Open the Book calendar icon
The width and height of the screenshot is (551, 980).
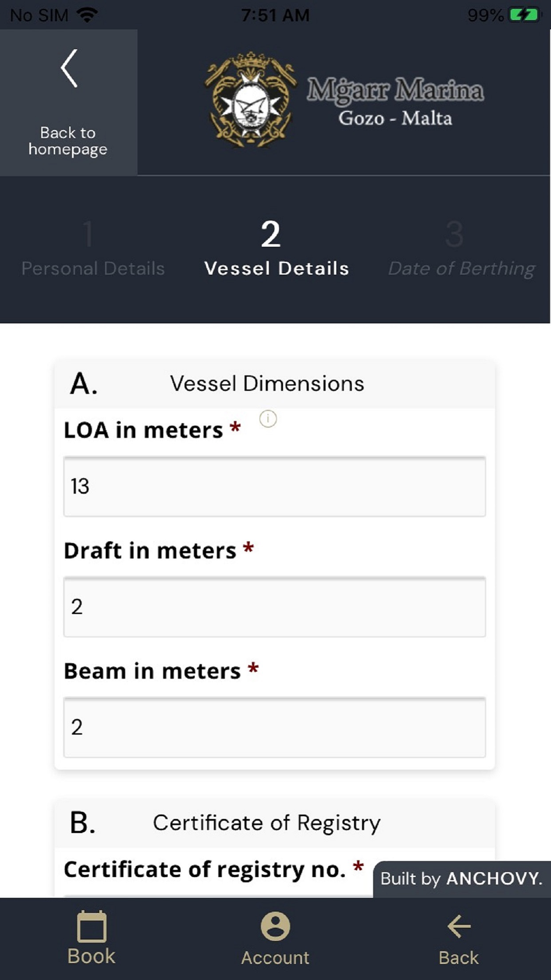pyautogui.click(x=91, y=927)
